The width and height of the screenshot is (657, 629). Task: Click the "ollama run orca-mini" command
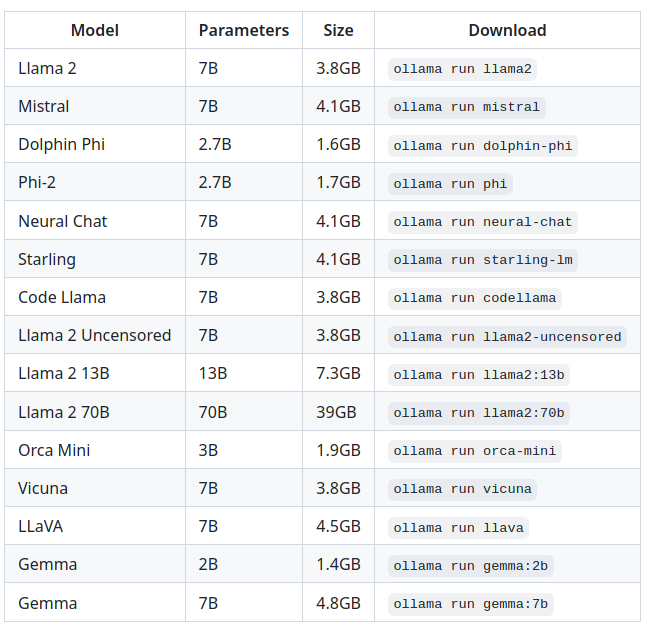(475, 451)
